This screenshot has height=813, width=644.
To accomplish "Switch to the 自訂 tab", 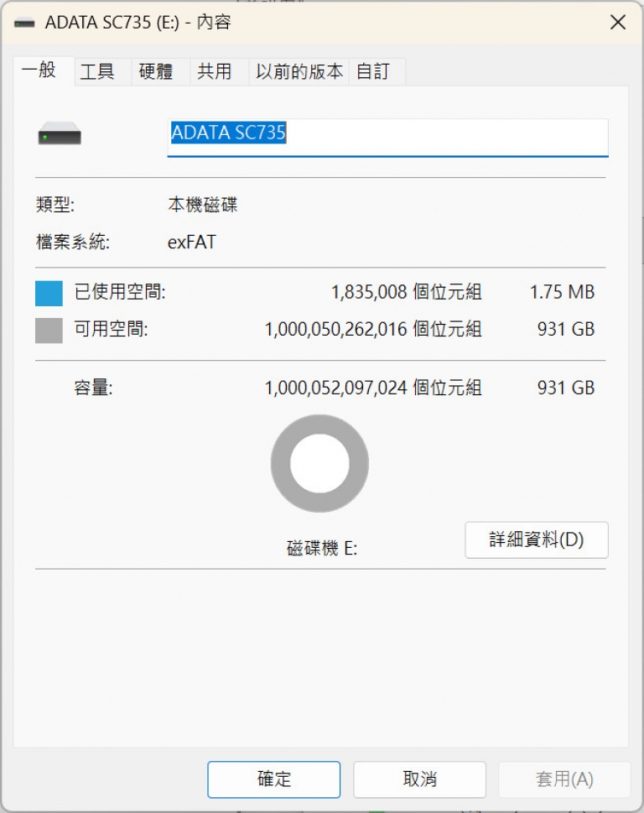I will (373, 72).
